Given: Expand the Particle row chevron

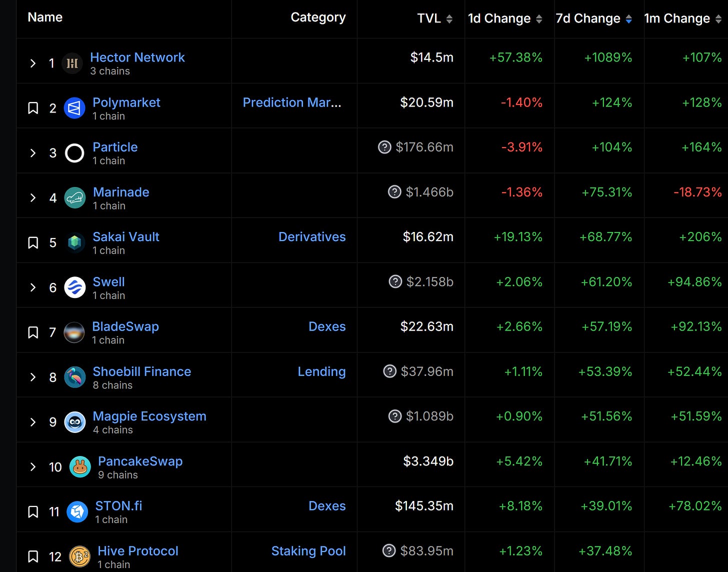Looking at the screenshot, I should (x=33, y=153).
